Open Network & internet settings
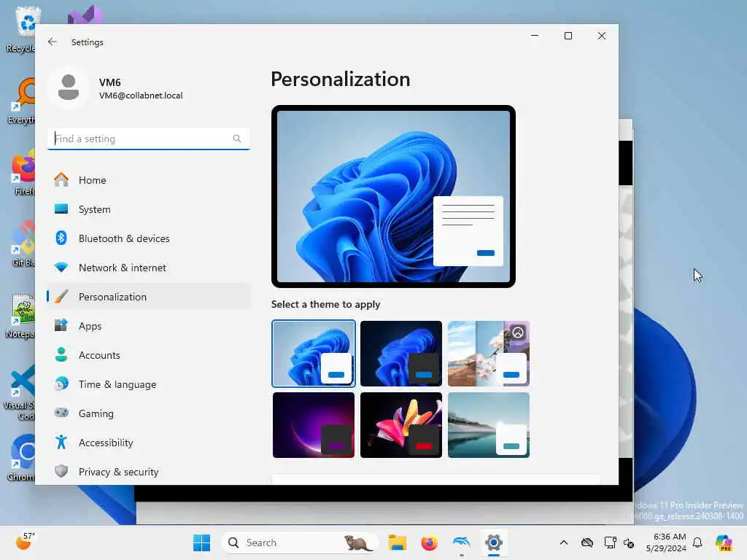 click(149, 268)
